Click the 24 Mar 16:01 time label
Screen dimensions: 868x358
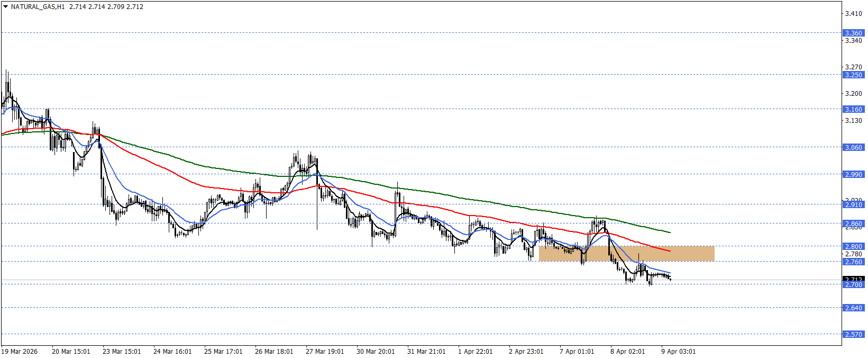pos(172,352)
